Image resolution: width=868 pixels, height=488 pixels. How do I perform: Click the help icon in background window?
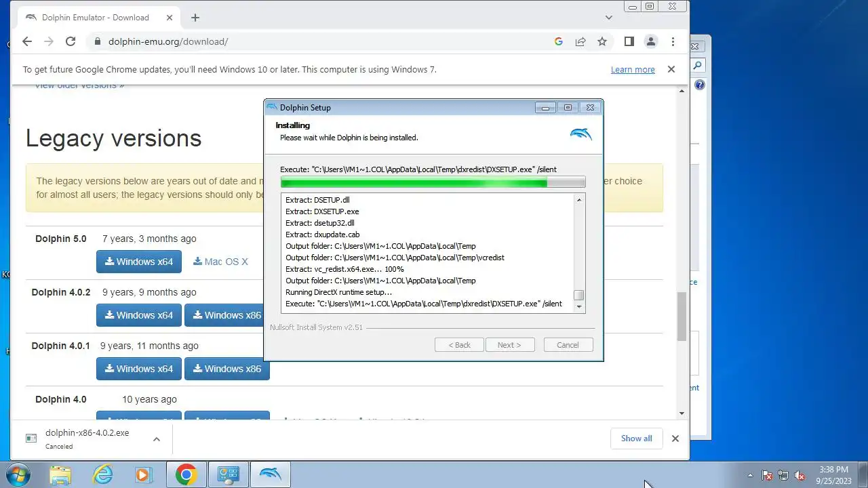(x=699, y=85)
